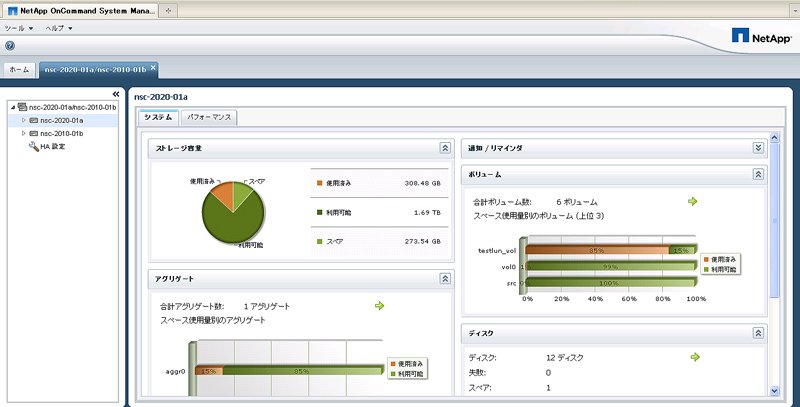Click the help question mark icon

10,46
